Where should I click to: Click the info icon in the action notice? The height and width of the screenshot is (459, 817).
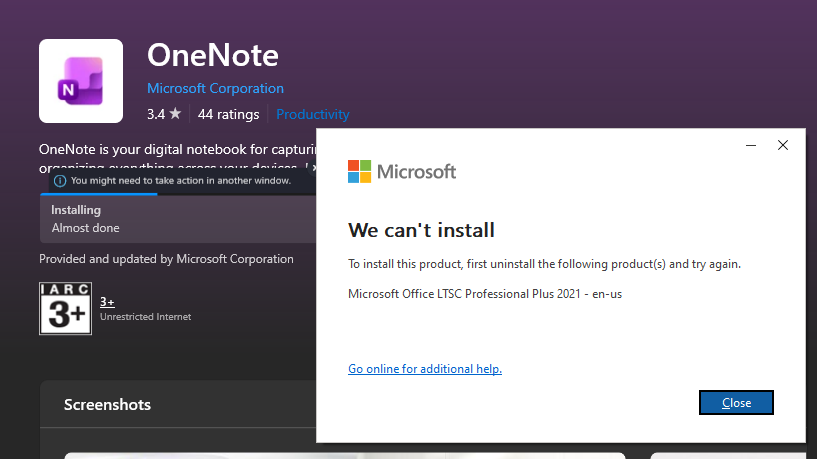point(60,181)
